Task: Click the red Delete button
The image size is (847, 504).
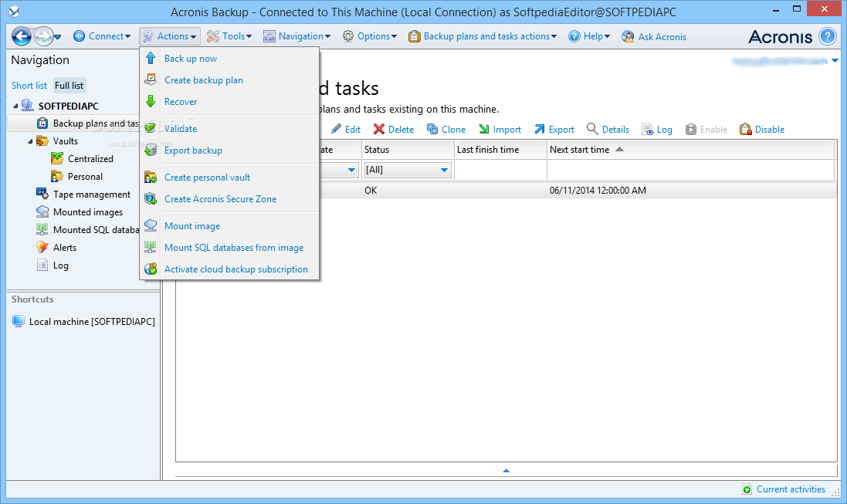Action: [394, 129]
